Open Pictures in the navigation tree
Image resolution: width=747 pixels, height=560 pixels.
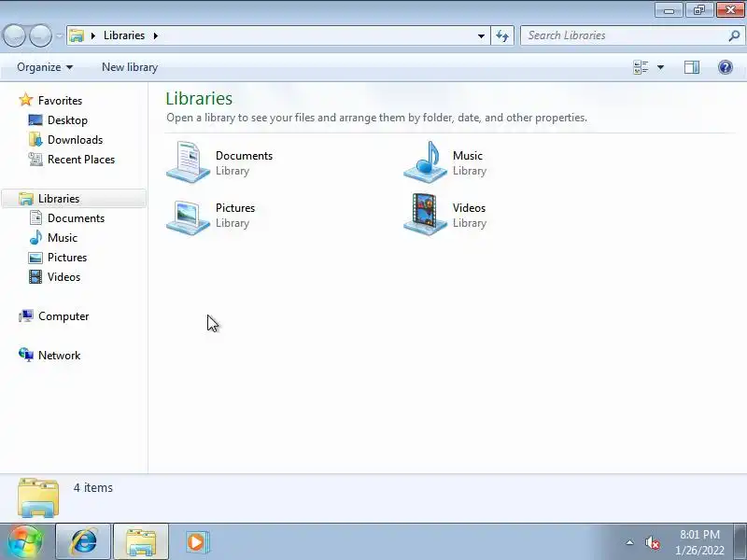66,258
